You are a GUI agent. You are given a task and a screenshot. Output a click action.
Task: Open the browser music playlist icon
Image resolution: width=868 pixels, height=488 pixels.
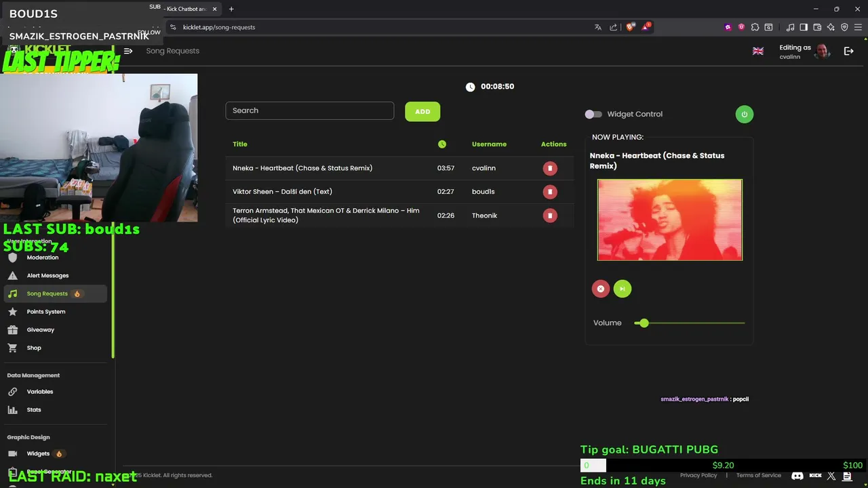pyautogui.click(x=790, y=27)
